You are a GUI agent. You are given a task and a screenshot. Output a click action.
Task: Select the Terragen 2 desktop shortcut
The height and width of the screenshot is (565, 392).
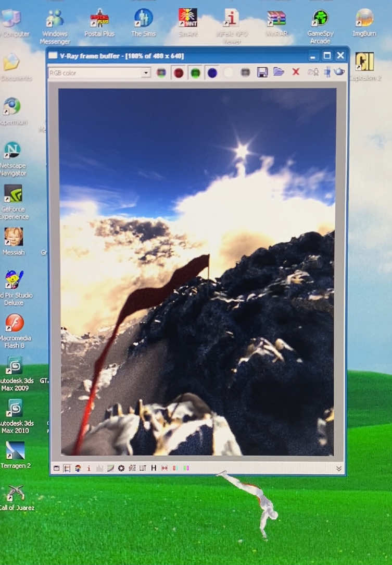(x=16, y=455)
